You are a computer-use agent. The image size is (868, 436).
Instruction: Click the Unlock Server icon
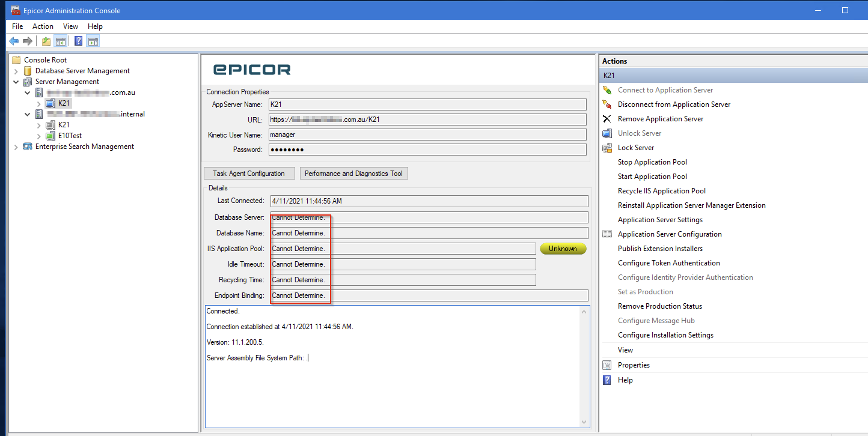[607, 133]
